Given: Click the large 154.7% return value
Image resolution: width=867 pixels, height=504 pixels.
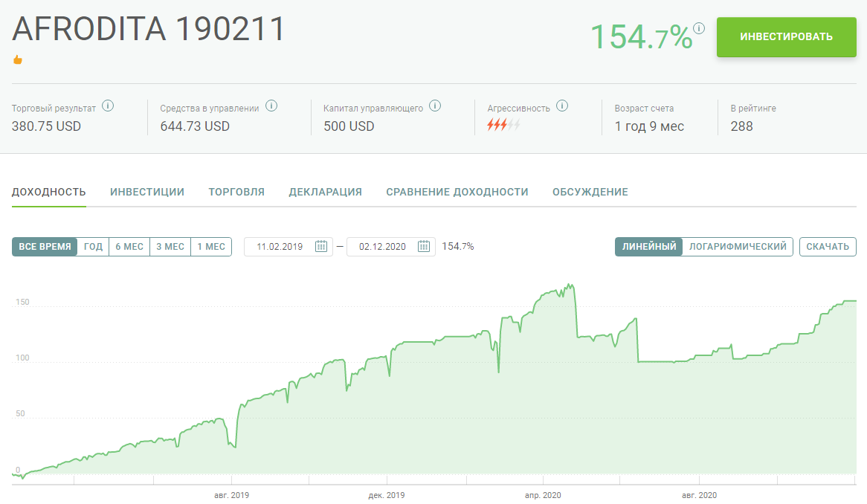Looking at the screenshot, I should 642,37.
